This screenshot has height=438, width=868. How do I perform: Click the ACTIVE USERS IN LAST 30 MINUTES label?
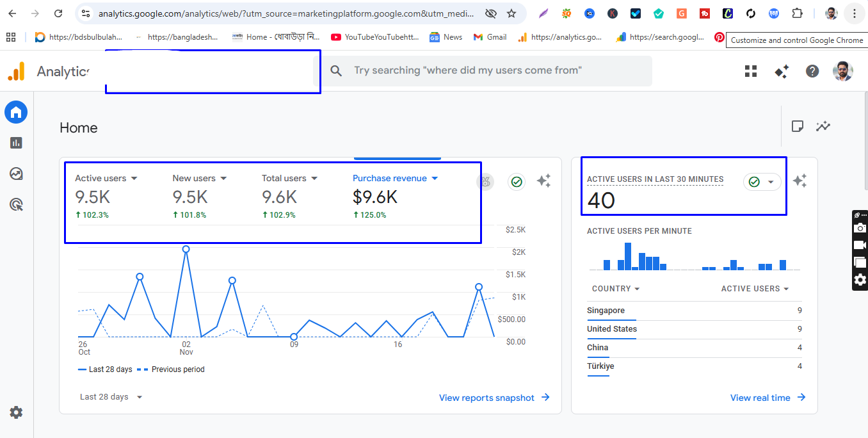click(655, 179)
